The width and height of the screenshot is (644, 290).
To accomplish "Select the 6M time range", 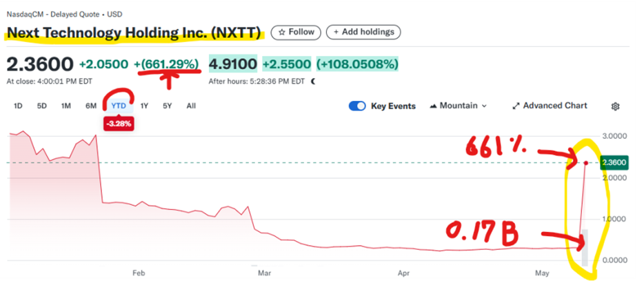I will pos(91,106).
